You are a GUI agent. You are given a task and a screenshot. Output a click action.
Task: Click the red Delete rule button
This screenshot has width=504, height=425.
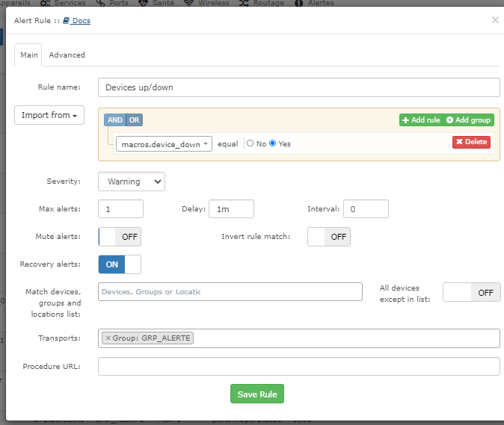coord(471,142)
